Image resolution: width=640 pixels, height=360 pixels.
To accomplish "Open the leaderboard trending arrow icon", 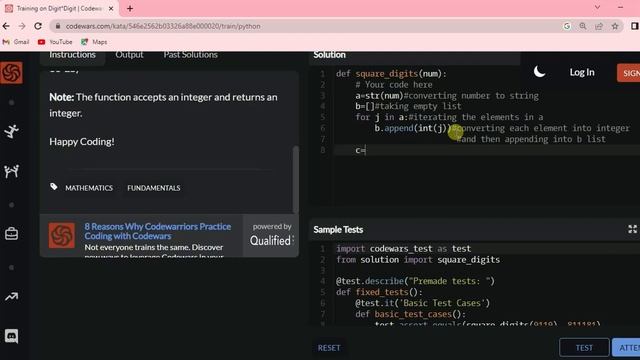I will 11,297.
